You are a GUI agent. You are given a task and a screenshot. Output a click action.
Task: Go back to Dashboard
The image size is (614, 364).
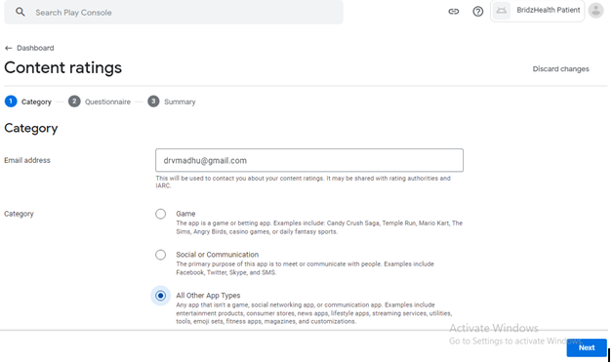[x=35, y=48]
